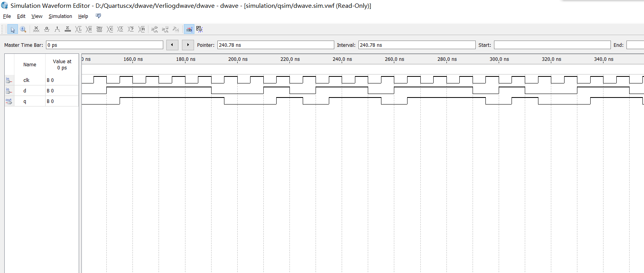Select the q signal name
Screen dimensions: 644x273
point(25,101)
